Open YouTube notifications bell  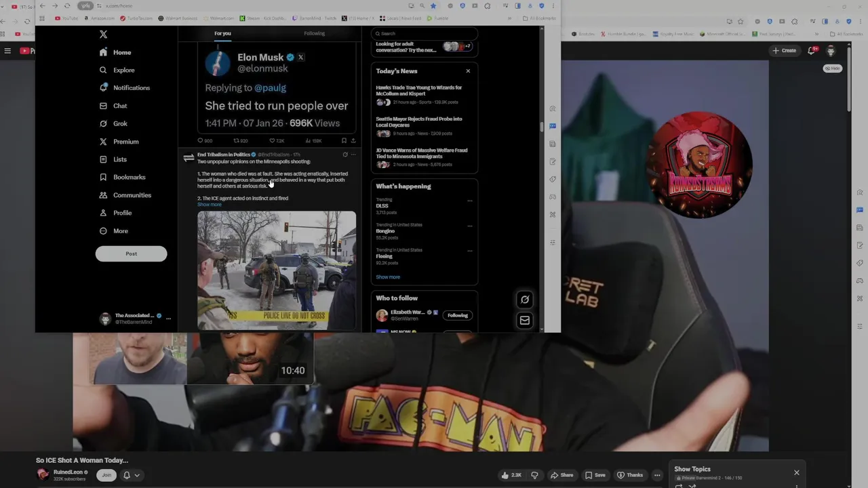[812, 51]
